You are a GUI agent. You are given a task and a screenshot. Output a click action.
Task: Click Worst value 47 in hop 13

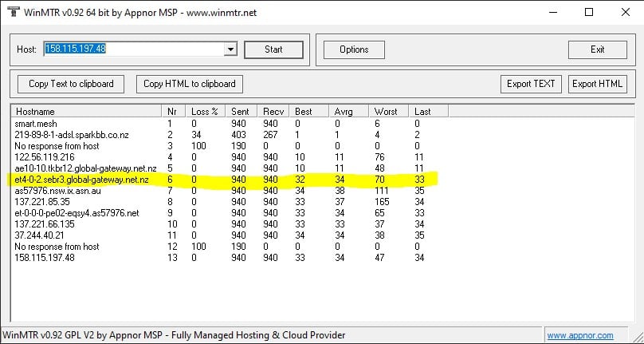379,258
